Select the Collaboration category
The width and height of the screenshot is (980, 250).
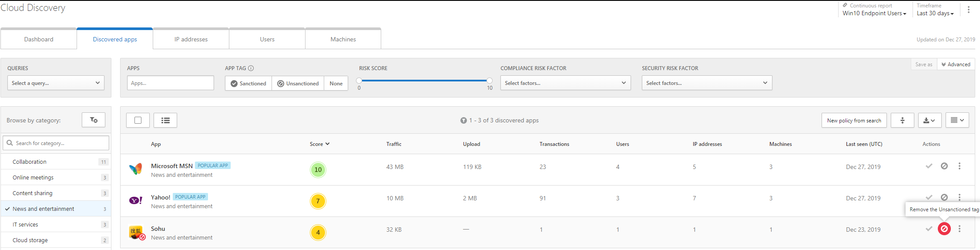pos(56,162)
